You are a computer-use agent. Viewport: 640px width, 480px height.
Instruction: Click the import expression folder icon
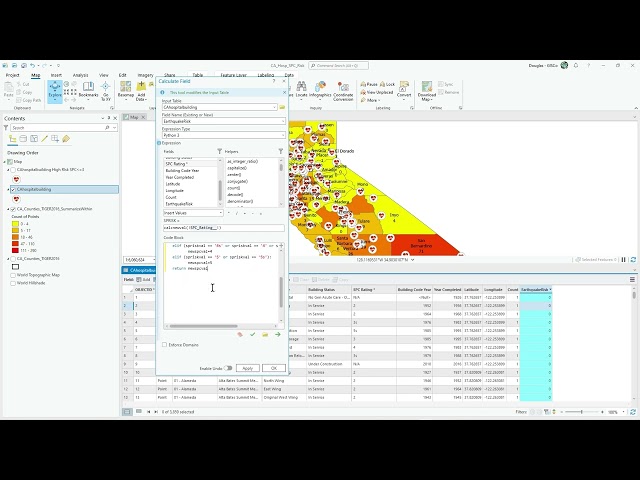pyautogui.click(x=265, y=334)
